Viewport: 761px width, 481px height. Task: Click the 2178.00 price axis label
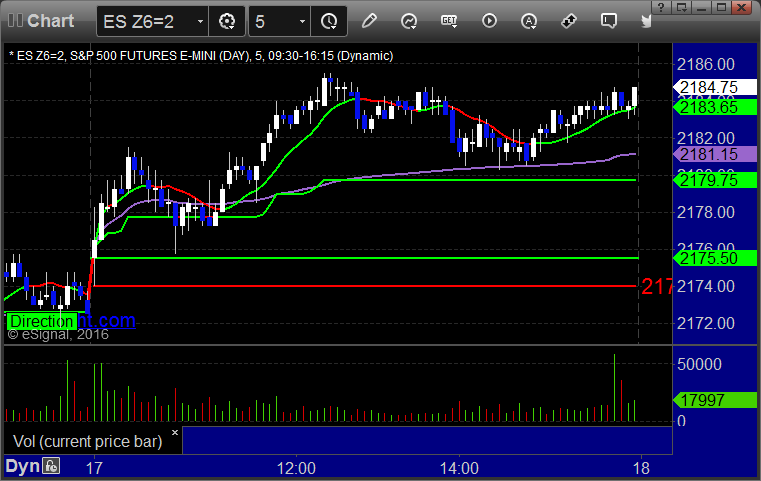pos(706,212)
